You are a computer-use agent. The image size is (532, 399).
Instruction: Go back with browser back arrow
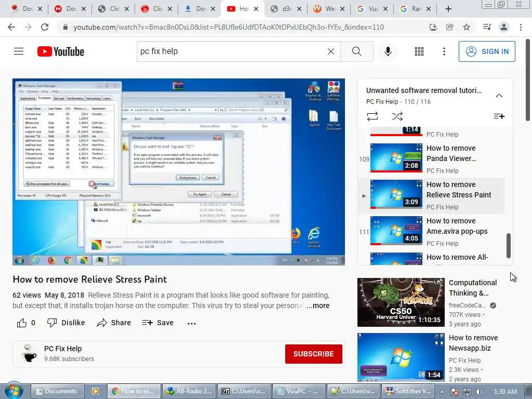[x=11, y=27]
